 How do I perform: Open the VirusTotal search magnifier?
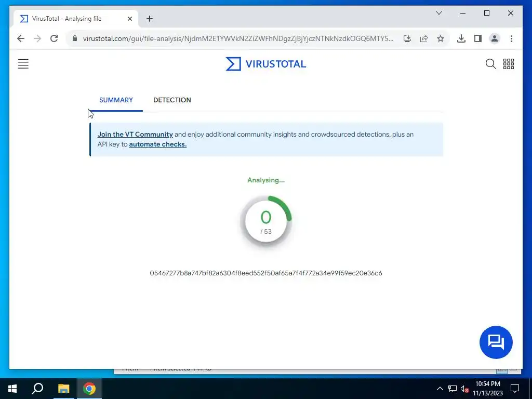[x=490, y=64]
